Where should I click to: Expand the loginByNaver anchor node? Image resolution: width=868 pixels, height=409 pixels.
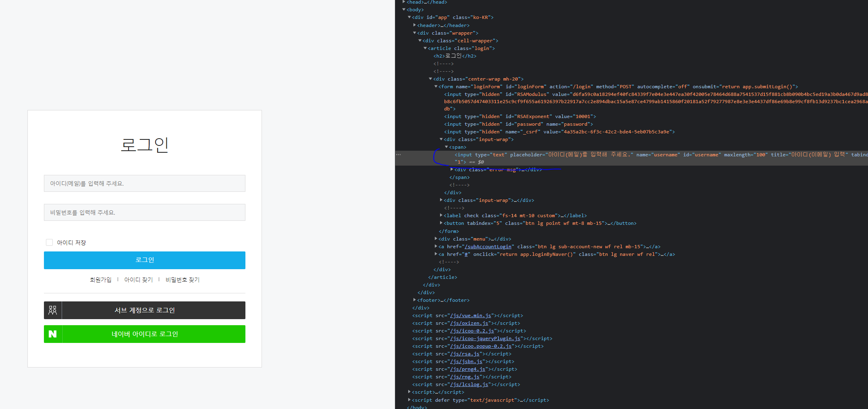point(436,254)
